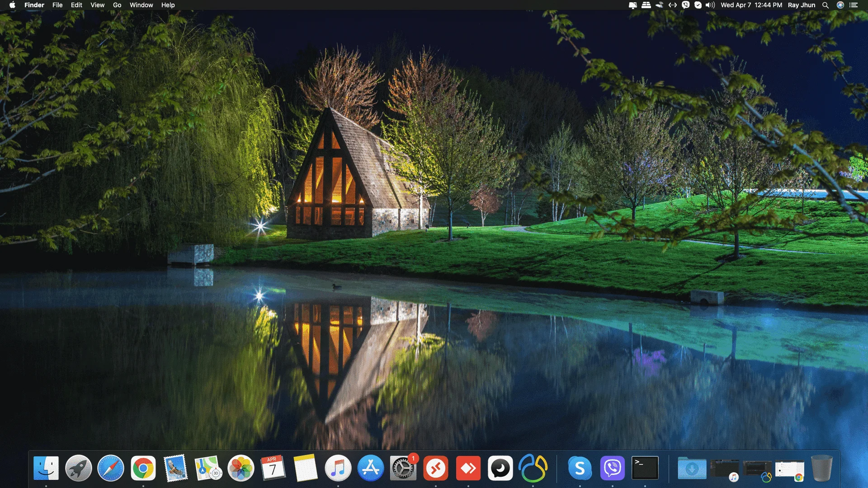This screenshot has height=488, width=868.
Task: Open the Go menu
Action: point(117,5)
